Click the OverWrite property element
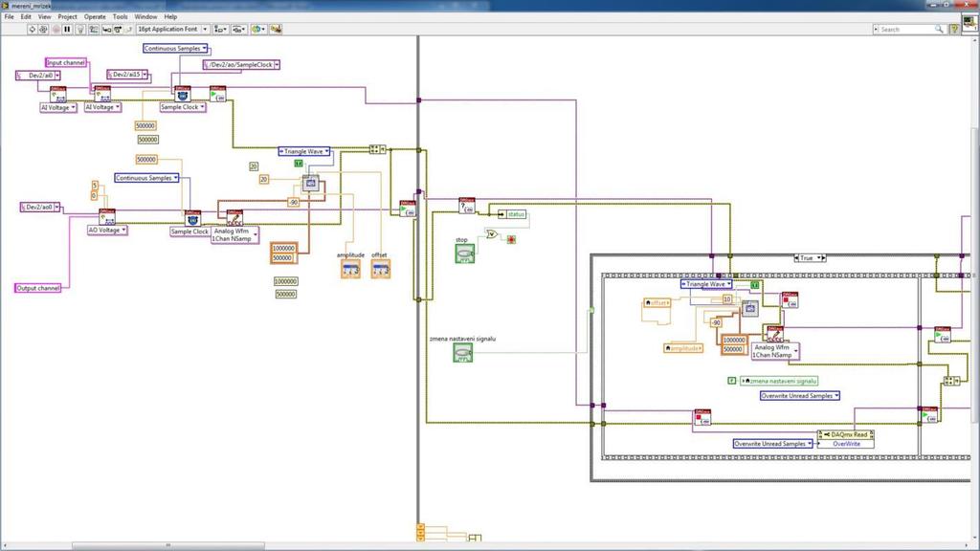The width and height of the screenshot is (980, 551). (x=846, y=444)
